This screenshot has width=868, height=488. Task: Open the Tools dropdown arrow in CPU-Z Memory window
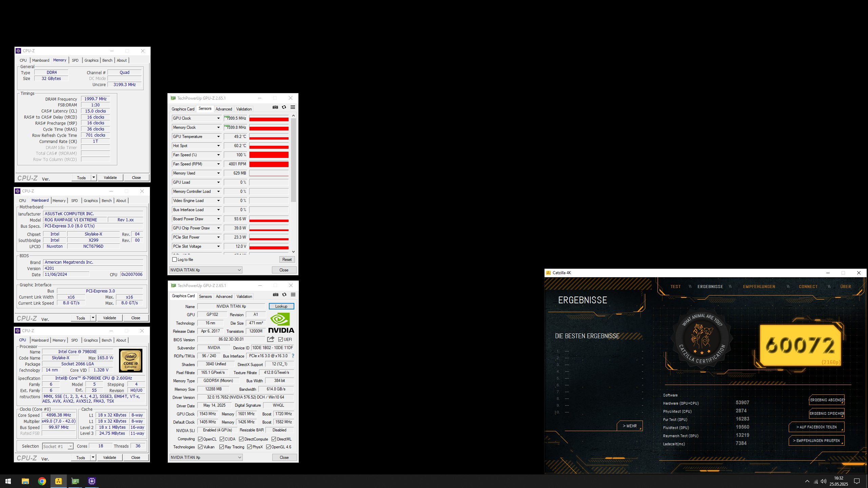94,178
